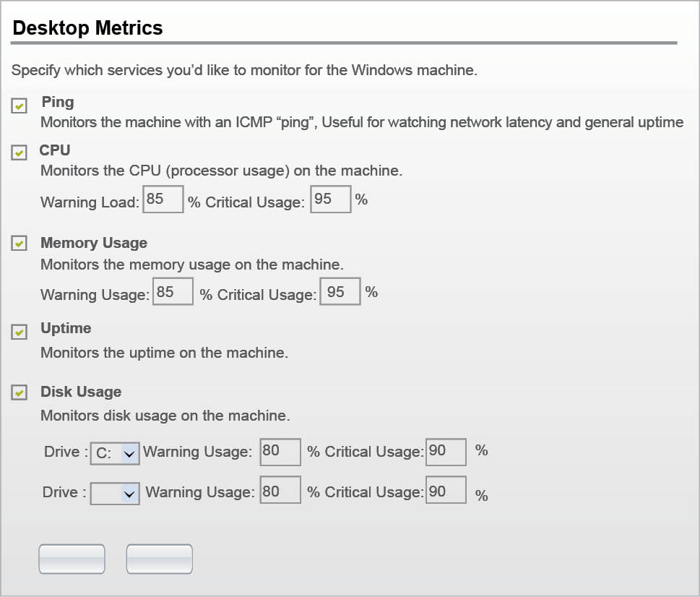Click the Disk Usage label

pos(81,392)
